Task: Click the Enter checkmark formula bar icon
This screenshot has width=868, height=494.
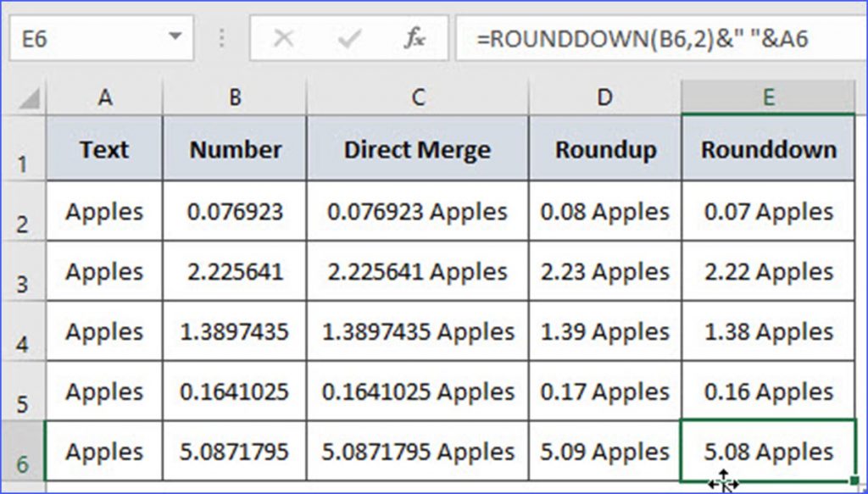Action: click(x=349, y=38)
